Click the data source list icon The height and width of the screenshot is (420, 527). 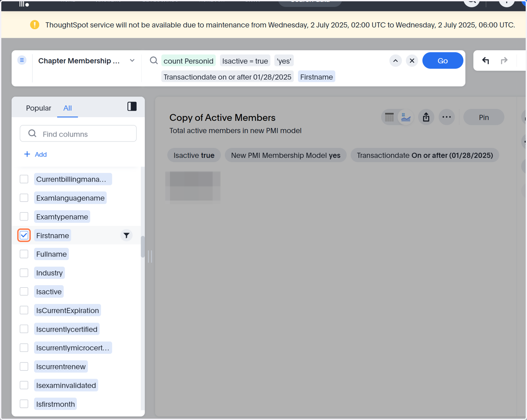pos(22,60)
